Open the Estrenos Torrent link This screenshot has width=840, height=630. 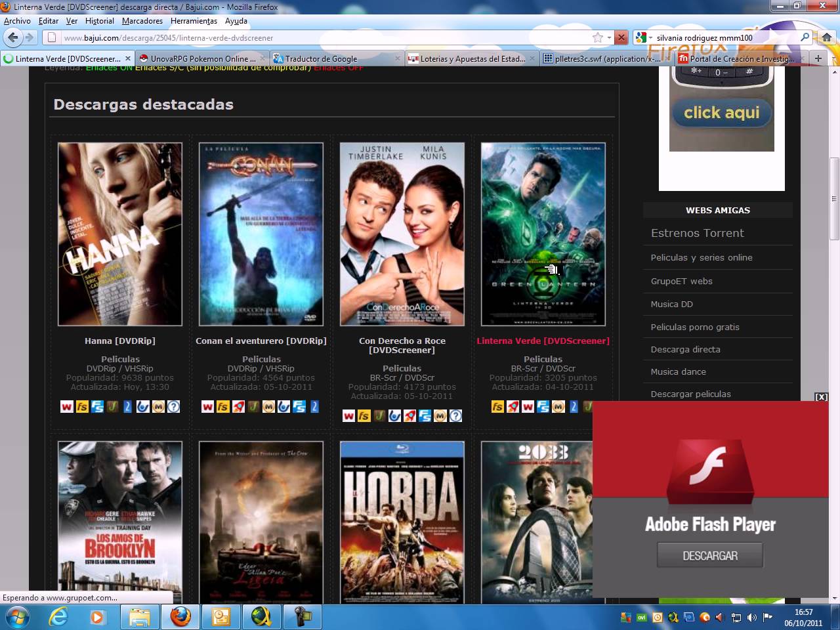(x=697, y=233)
